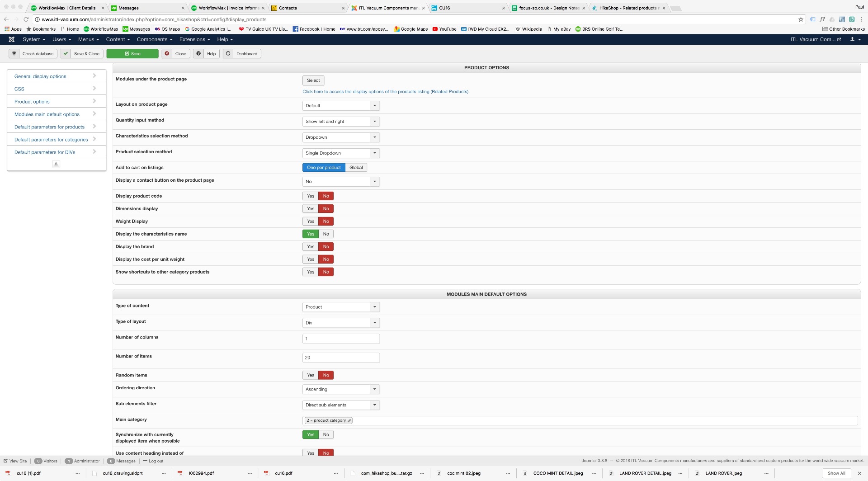The width and height of the screenshot is (868, 481).
Task: Open the Dashboard button
Action: (x=242, y=54)
